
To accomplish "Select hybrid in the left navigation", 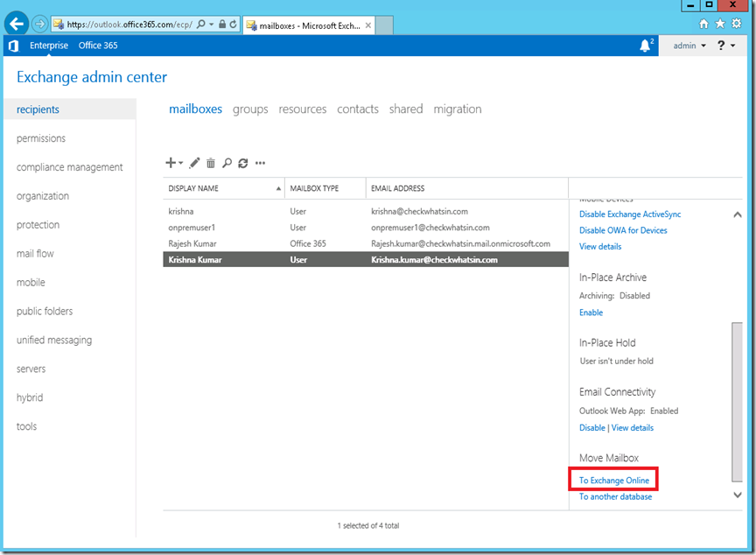I will click(x=30, y=397).
